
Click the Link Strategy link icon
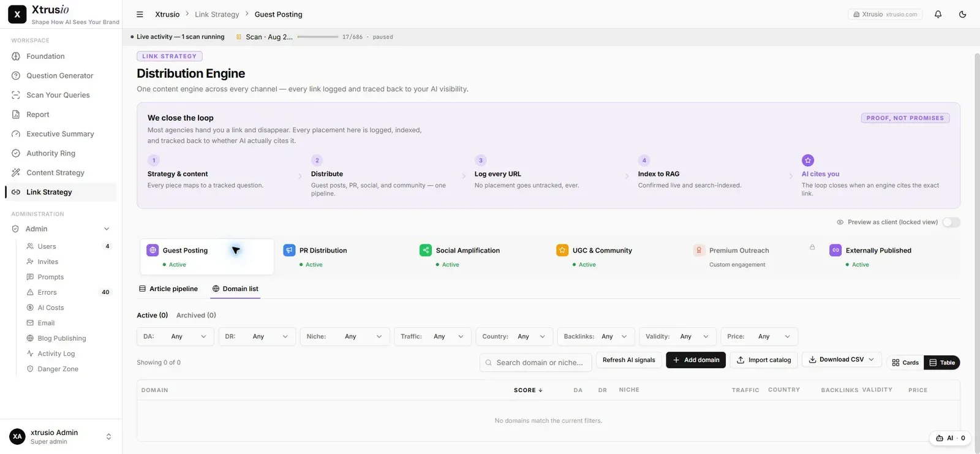click(x=16, y=192)
